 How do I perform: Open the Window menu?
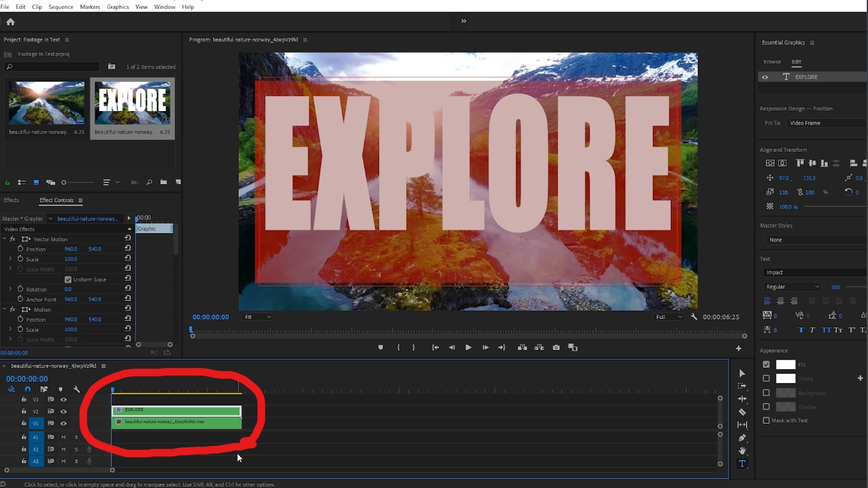click(165, 7)
